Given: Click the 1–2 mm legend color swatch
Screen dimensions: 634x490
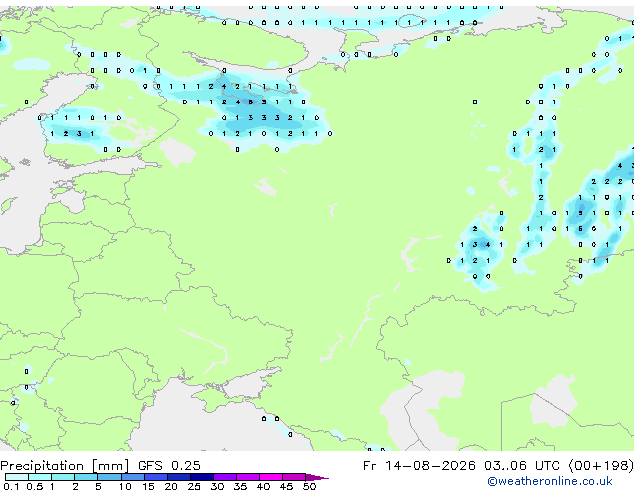Looking at the screenshot, I should [x=63, y=477].
